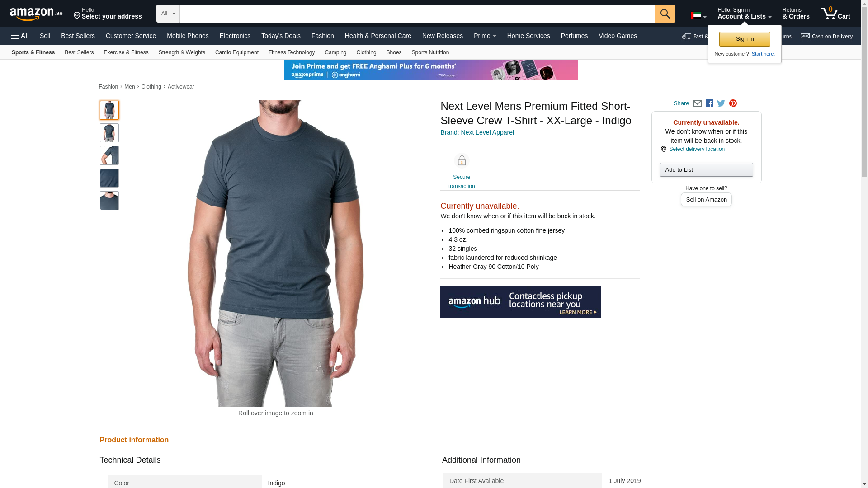Expand the Prime navigation dropdown

pyautogui.click(x=485, y=36)
